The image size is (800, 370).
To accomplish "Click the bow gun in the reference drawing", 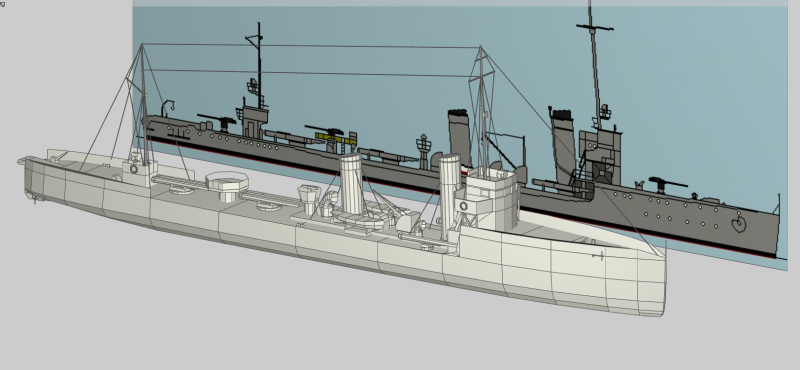I will pyautogui.click(x=668, y=182).
